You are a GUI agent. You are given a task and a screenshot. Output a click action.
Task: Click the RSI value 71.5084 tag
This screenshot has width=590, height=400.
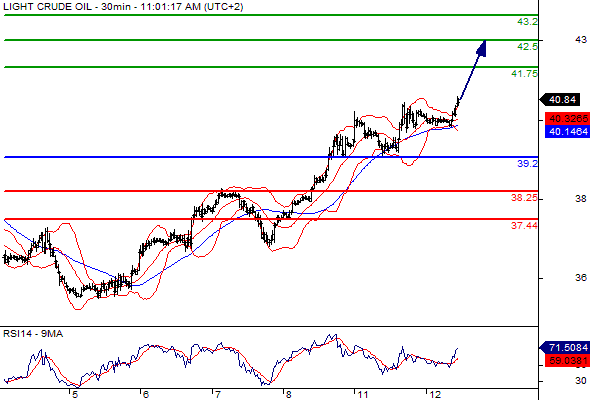click(x=566, y=347)
